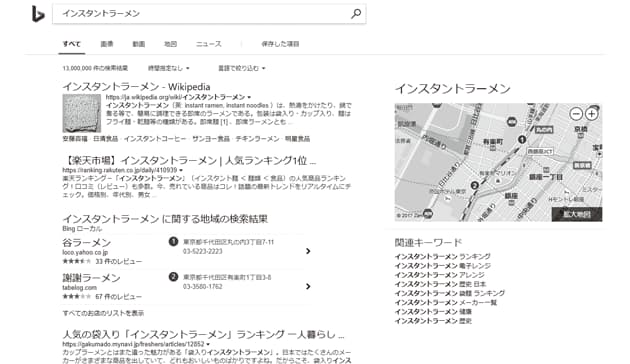Click chevron arrow for 謝謝ラーメン row
630x364 pixels.
coord(308,286)
